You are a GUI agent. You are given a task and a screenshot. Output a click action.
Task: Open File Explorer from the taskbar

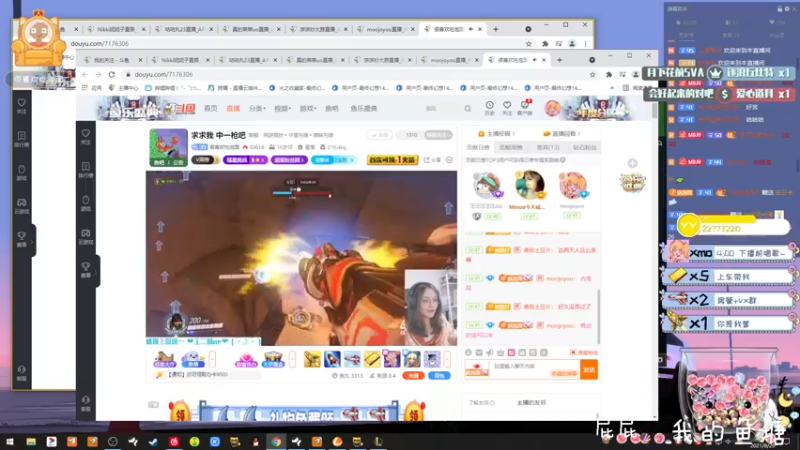coord(31,442)
